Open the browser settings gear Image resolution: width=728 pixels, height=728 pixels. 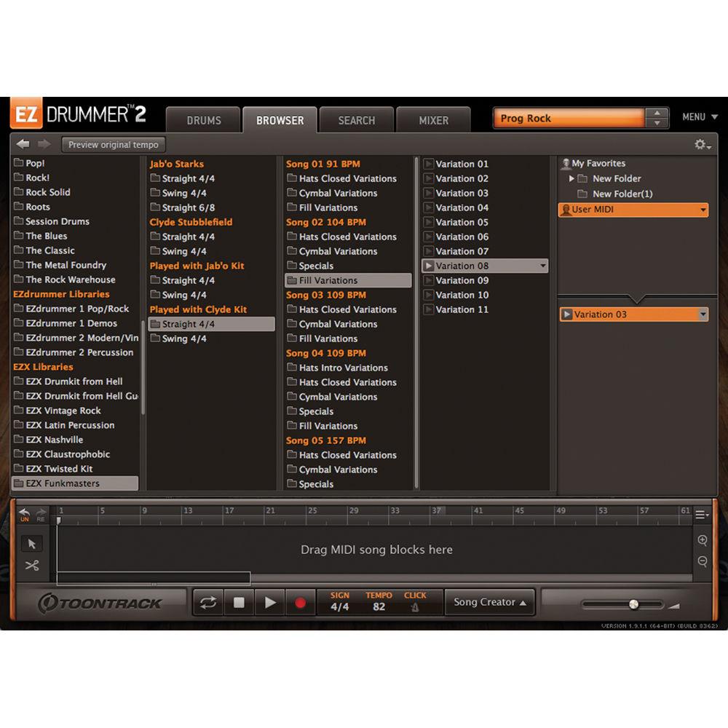(x=701, y=144)
